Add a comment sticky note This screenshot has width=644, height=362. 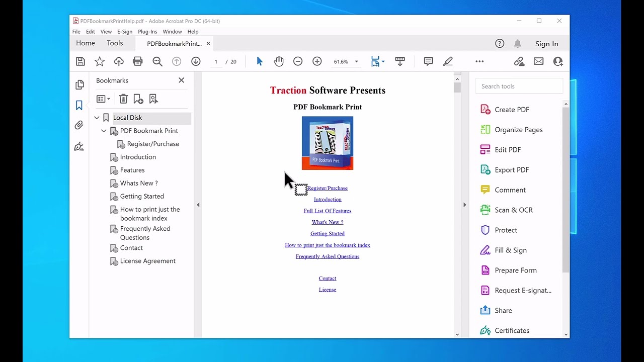coord(428,61)
